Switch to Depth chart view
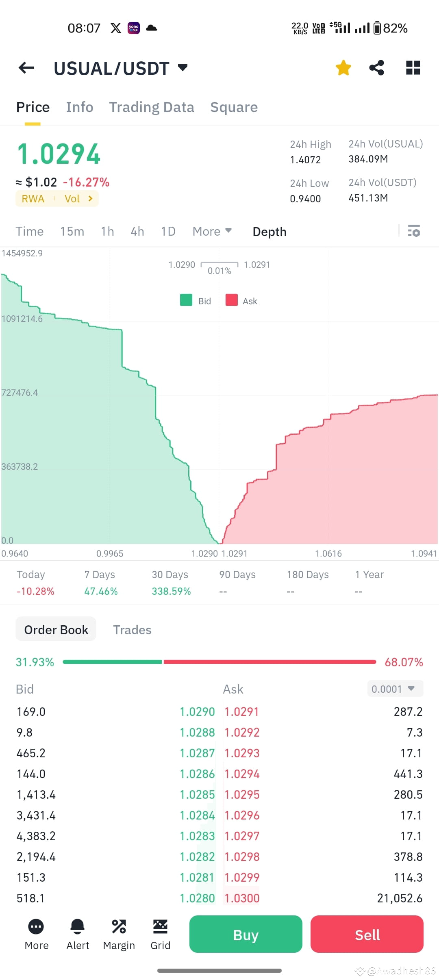Screen dimensions: 439x980 point(269,231)
